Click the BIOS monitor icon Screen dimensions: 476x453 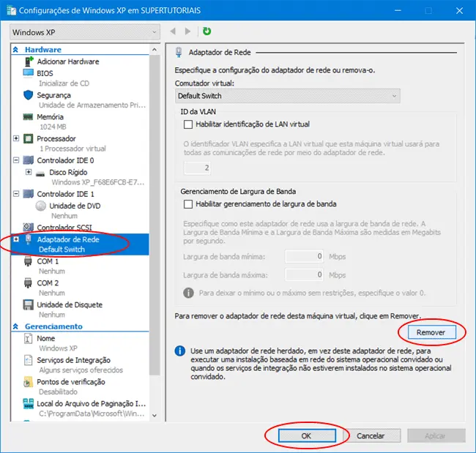coord(29,73)
